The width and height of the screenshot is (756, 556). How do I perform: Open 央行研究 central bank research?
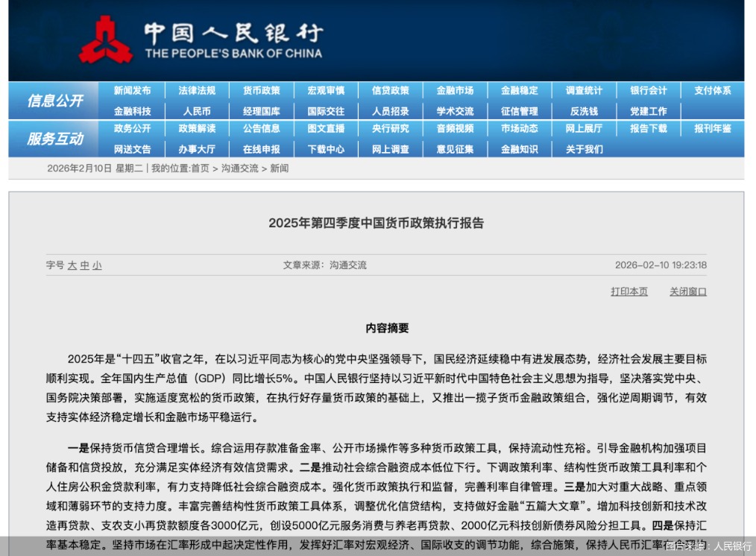(391, 129)
